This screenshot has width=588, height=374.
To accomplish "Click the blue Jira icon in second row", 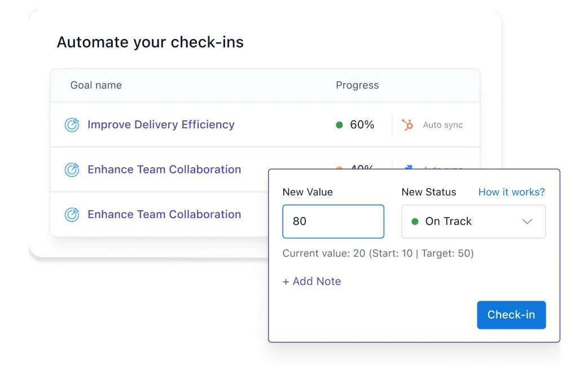I will (x=407, y=168).
